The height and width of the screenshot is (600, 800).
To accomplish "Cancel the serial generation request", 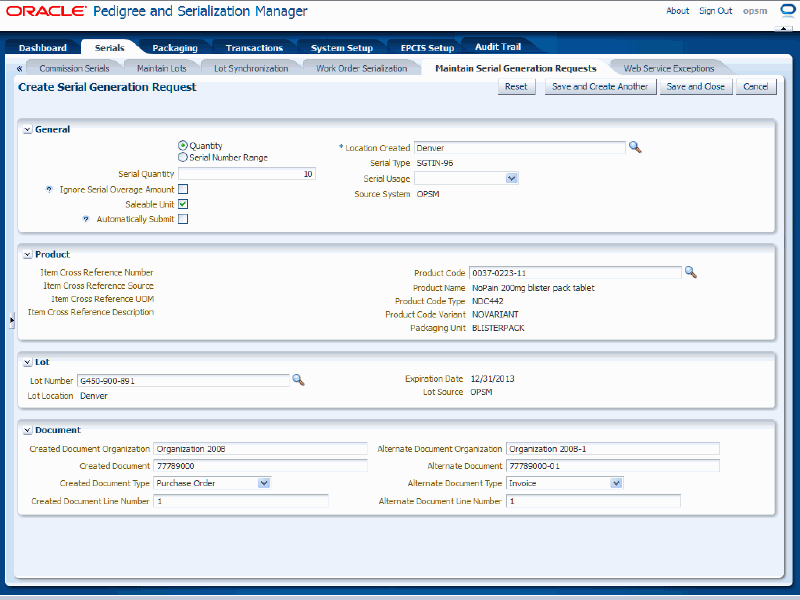I will click(x=756, y=87).
